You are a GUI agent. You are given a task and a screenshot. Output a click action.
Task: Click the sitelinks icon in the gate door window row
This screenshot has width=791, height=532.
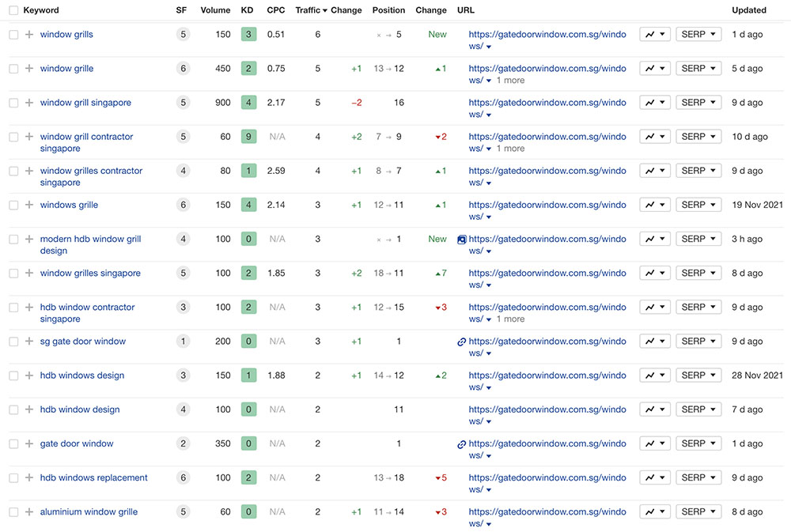(462, 444)
